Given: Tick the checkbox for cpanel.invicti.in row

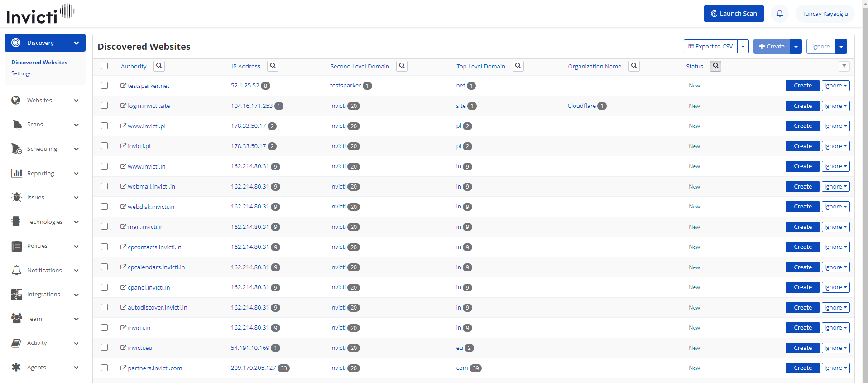Looking at the screenshot, I should point(105,287).
